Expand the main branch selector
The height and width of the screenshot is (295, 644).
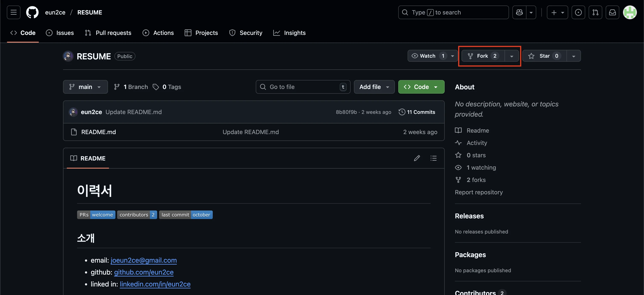85,87
